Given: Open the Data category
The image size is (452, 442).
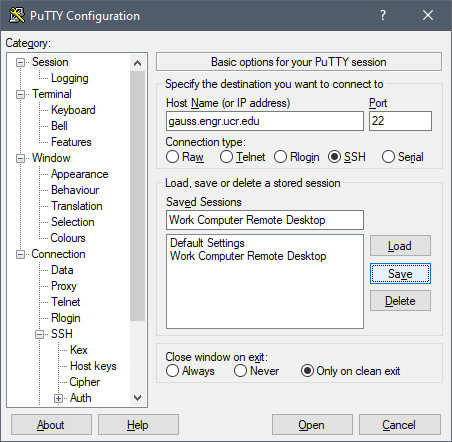Looking at the screenshot, I should (62, 270).
